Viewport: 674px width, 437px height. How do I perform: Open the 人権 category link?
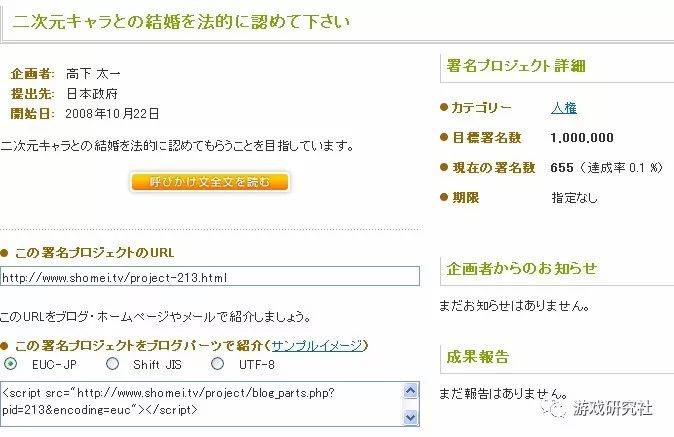[564, 107]
